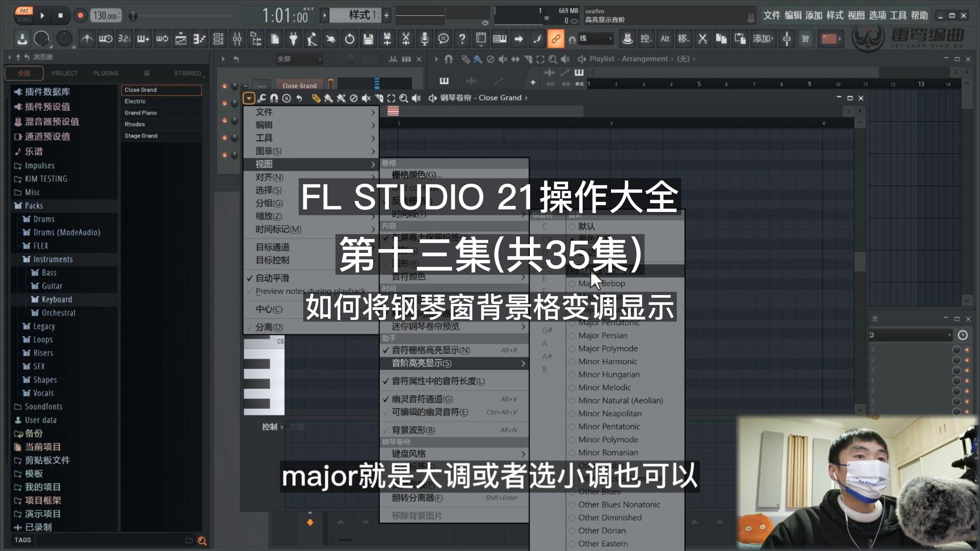
Task: Open the 样式 1 pattern selector
Action: tap(355, 15)
